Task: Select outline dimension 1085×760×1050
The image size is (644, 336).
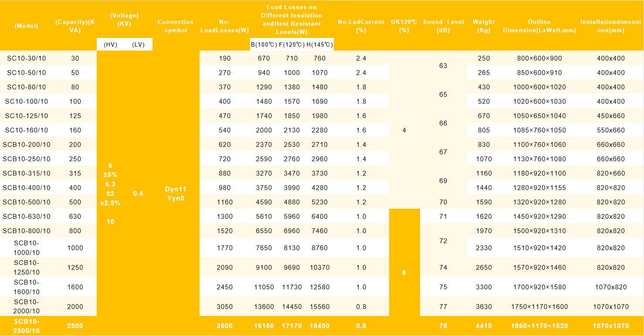Action: pos(539,130)
